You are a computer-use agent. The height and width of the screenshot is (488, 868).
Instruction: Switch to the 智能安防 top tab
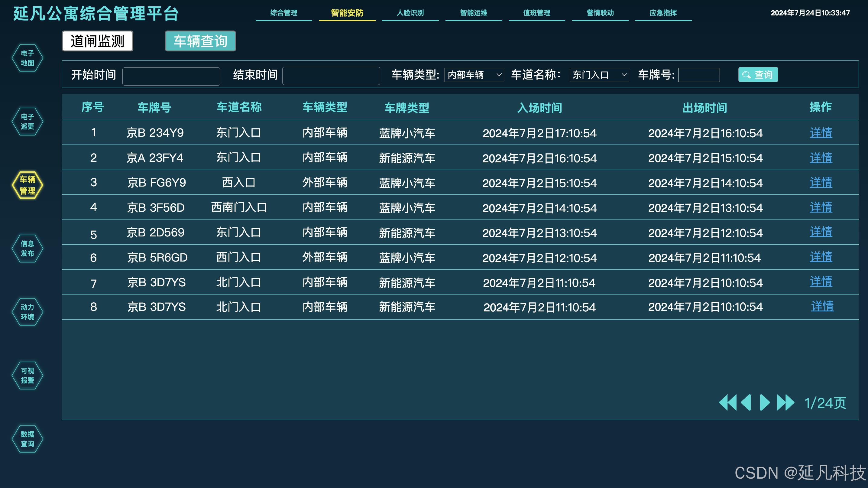pos(347,13)
